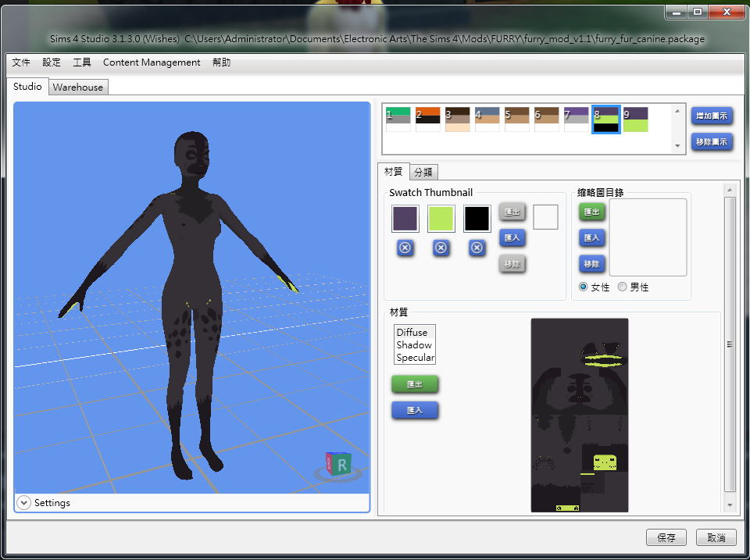Select swatch number 9 (purple and green)
The image size is (750, 560).
(636, 119)
